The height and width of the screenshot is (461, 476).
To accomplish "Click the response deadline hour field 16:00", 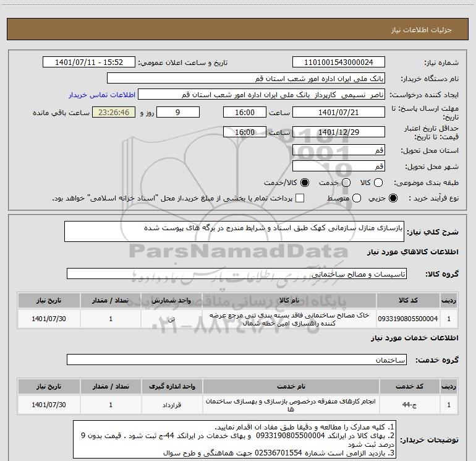I will click(245, 112).
